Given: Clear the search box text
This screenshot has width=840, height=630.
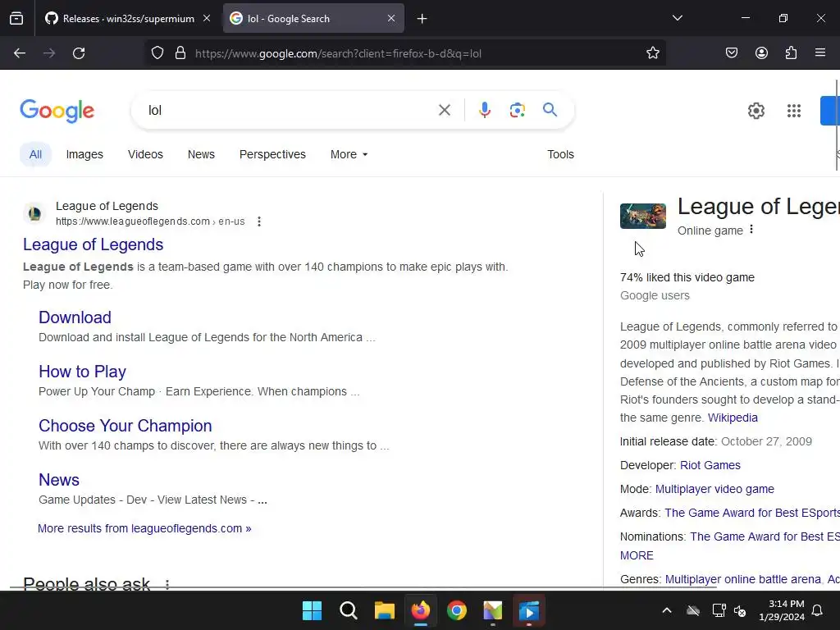Looking at the screenshot, I should pyautogui.click(x=444, y=111).
